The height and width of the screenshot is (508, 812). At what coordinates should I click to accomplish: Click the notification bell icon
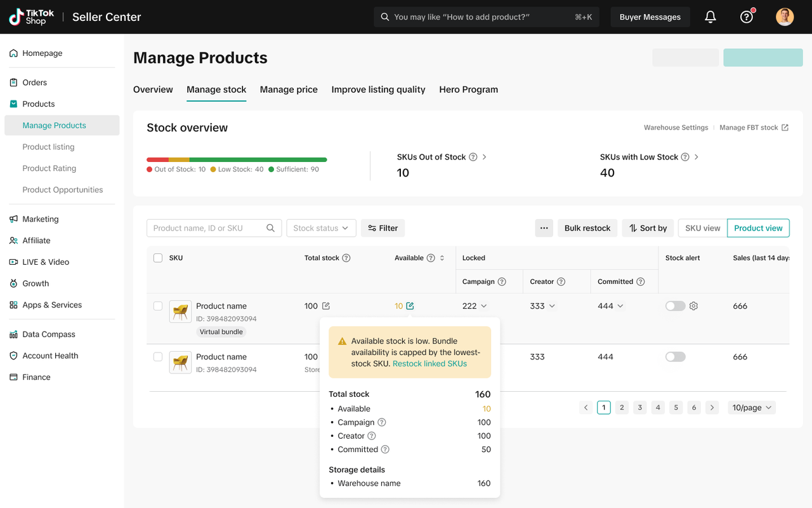710,17
